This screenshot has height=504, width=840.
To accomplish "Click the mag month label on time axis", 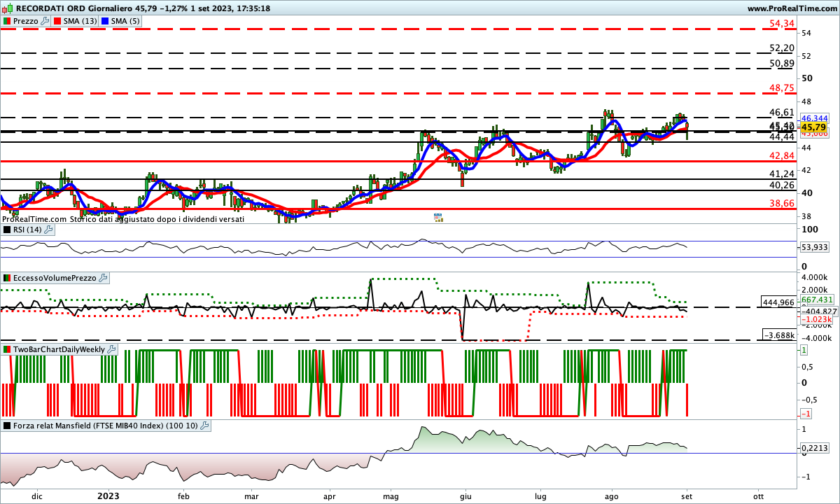I will [x=391, y=496].
